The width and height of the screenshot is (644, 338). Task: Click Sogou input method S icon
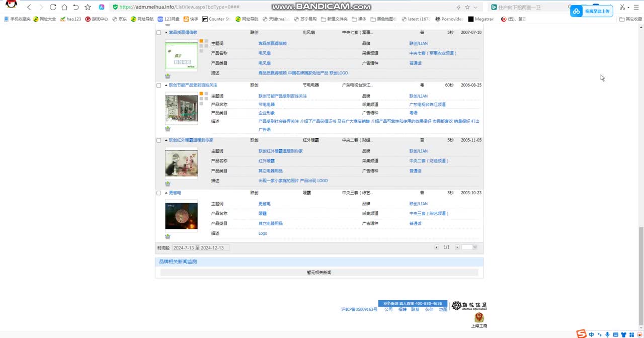point(581,334)
